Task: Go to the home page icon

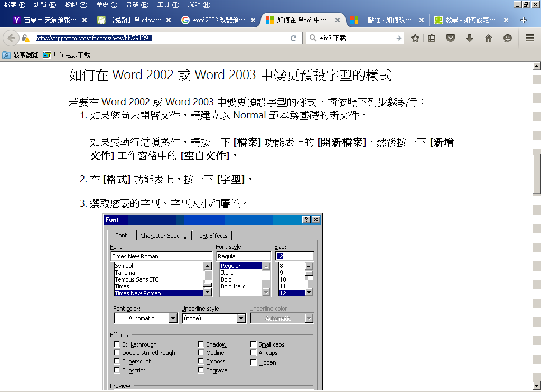Action: tap(489, 38)
